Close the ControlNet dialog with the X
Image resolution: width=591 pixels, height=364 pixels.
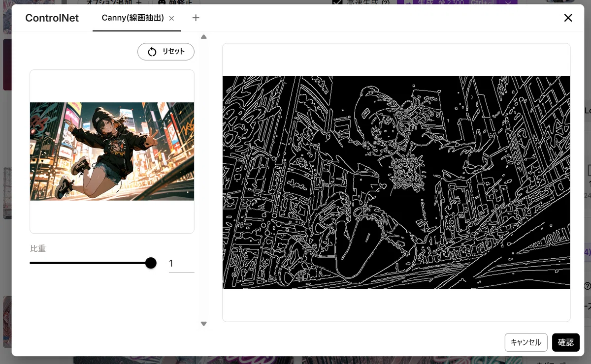[x=568, y=18]
